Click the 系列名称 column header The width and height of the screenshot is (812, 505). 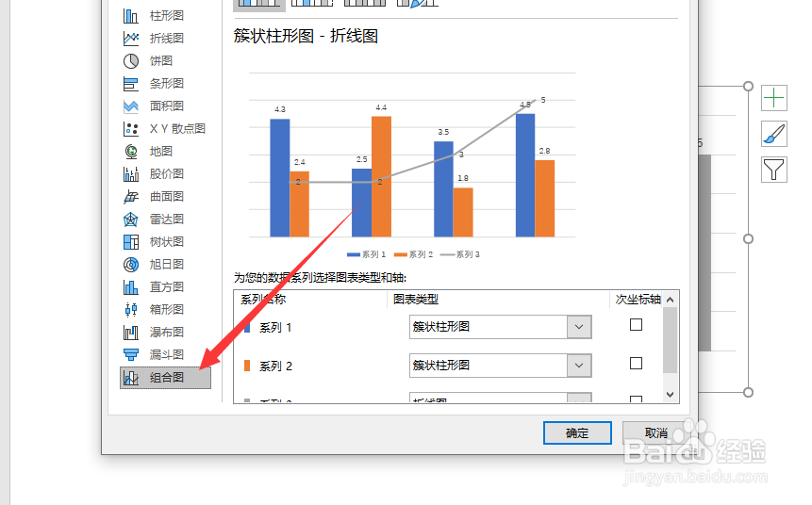263,299
